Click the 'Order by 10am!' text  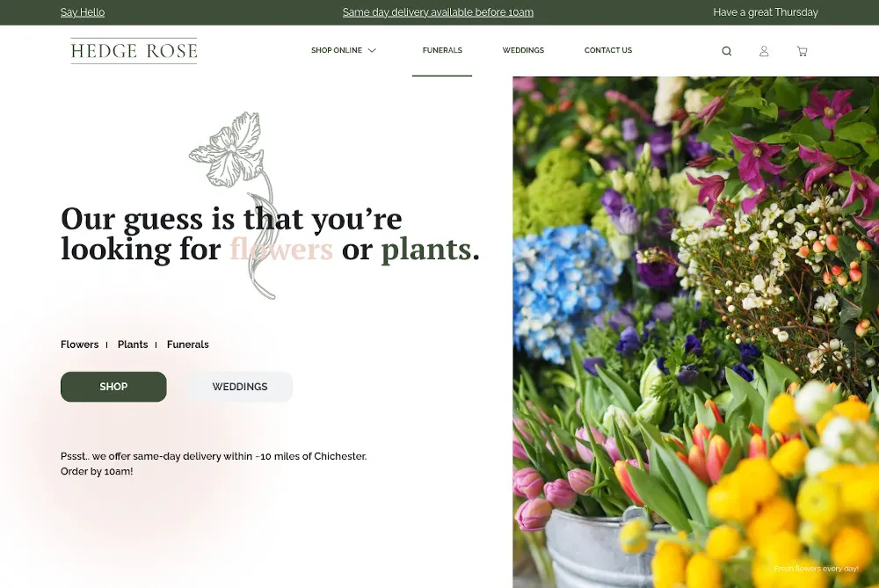(x=97, y=471)
